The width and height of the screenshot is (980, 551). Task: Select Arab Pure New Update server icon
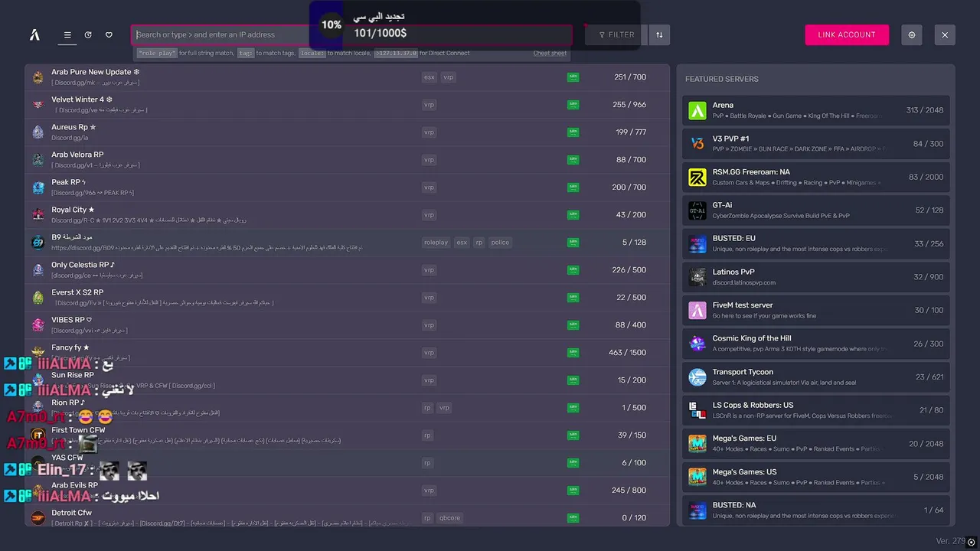[x=38, y=77]
